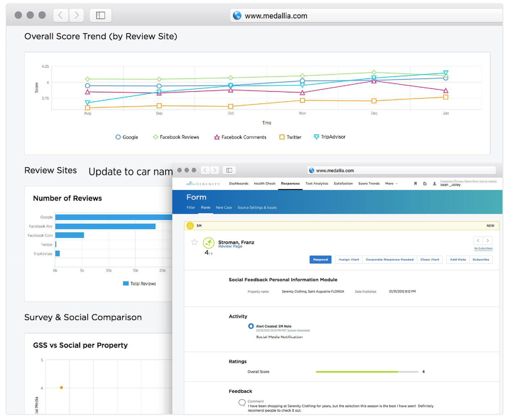508x420 pixels.
Task: Open the Review Page link
Action: [x=230, y=246]
